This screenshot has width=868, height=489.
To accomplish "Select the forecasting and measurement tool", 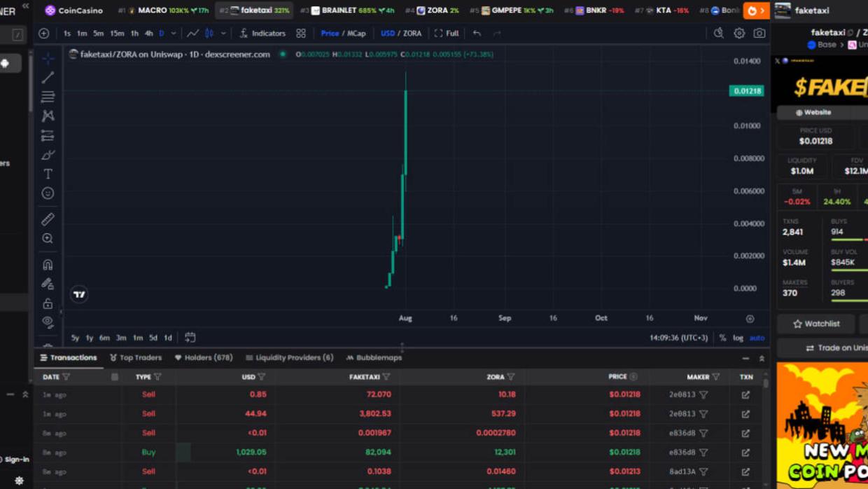I will [48, 135].
